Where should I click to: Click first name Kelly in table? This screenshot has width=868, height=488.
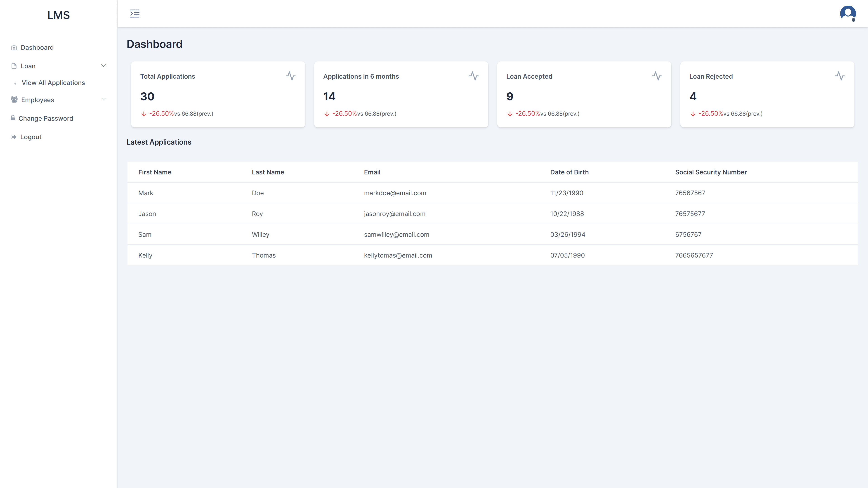pyautogui.click(x=145, y=256)
